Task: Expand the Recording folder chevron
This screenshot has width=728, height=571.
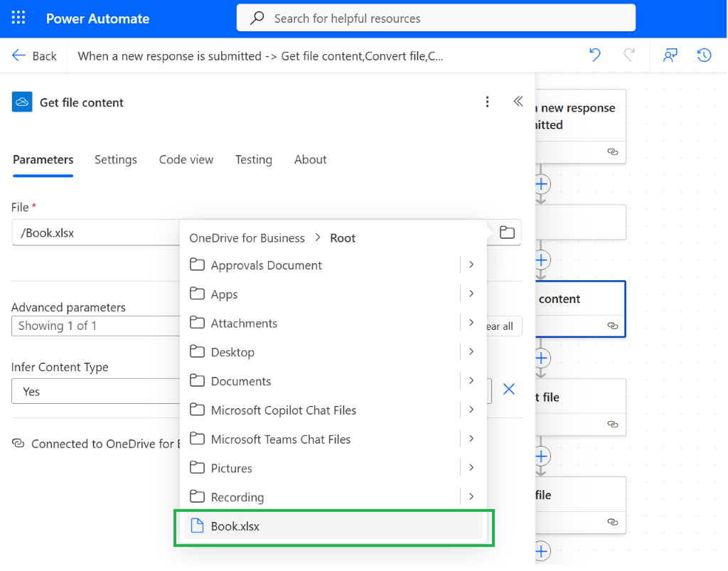Action: [471, 497]
